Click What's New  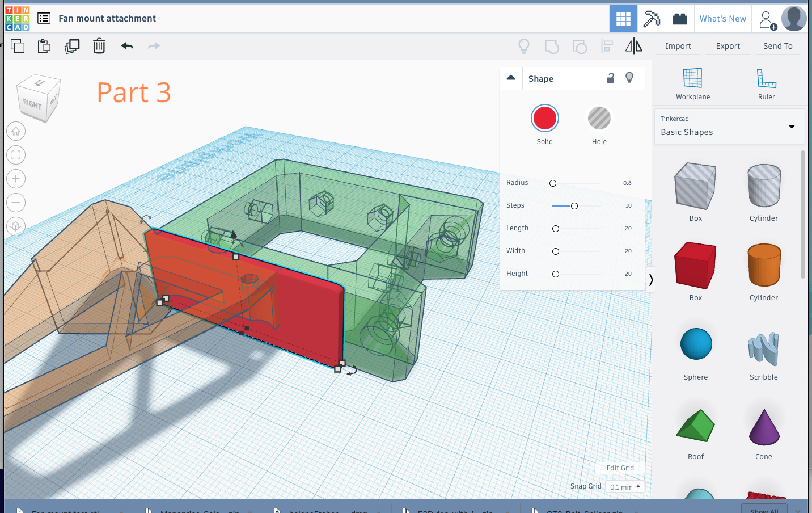point(723,19)
